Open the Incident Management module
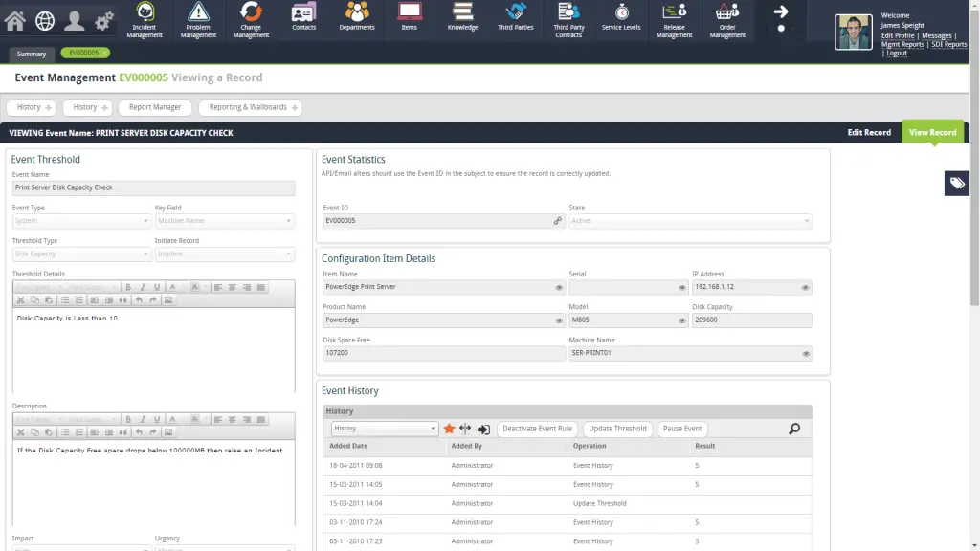Viewport: 980px width, 551px height. tap(145, 20)
